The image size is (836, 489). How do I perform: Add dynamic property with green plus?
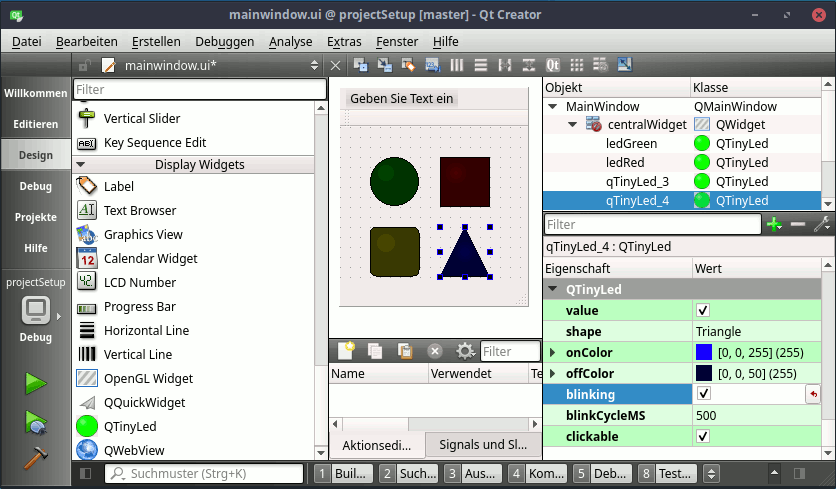[x=774, y=225]
